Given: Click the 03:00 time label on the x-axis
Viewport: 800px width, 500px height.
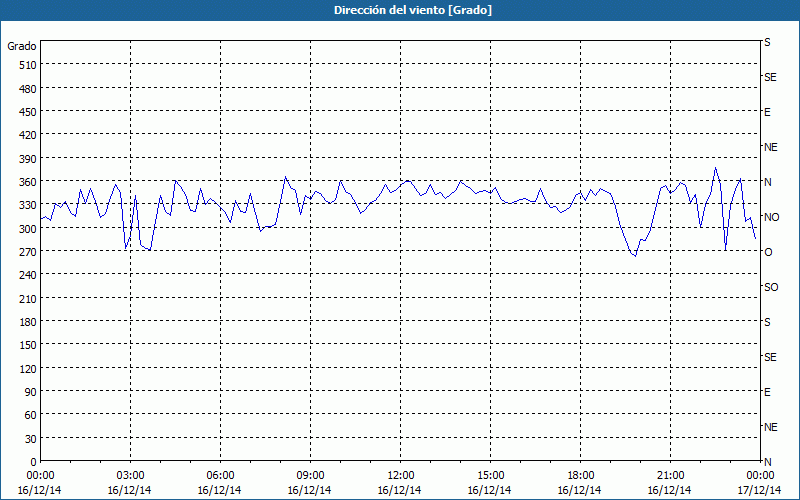Looking at the screenshot, I should pos(130,476).
